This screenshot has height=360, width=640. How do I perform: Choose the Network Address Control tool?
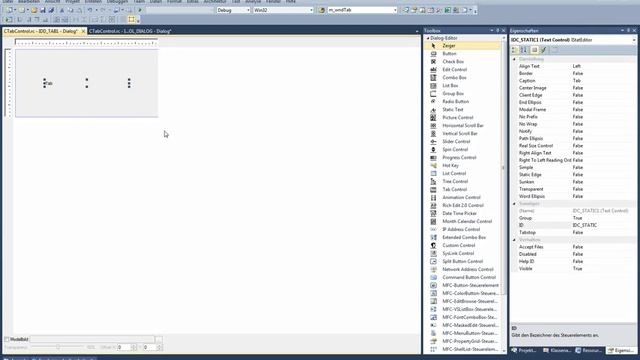point(463,269)
